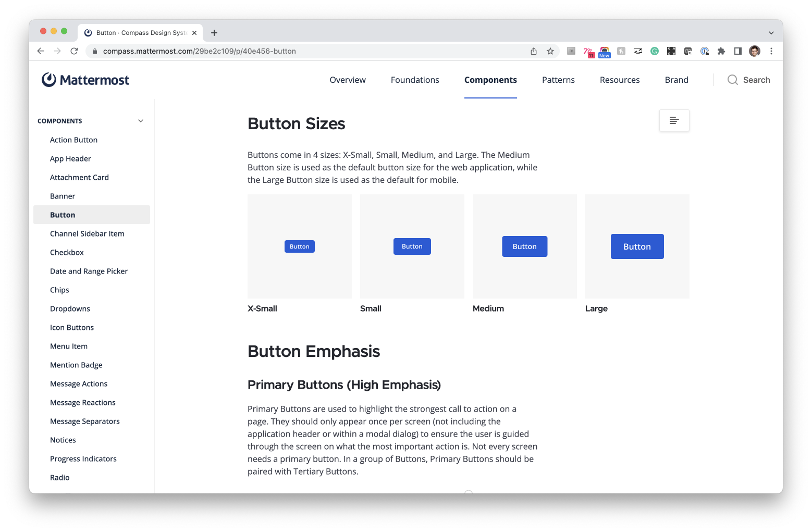Viewport: 812px width, 532px height.
Task: Open the Extensions puzzle piece menu
Action: [721, 51]
